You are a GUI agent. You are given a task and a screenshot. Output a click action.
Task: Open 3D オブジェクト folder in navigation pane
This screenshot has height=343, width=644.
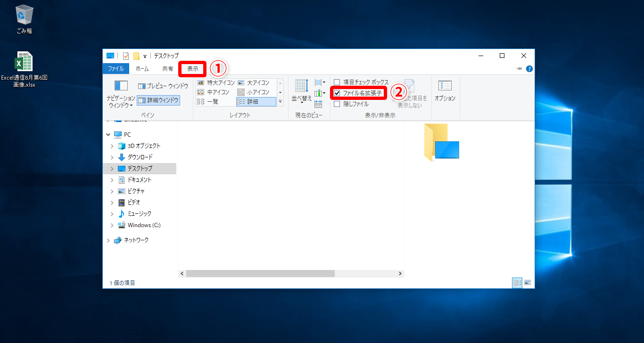(x=139, y=146)
